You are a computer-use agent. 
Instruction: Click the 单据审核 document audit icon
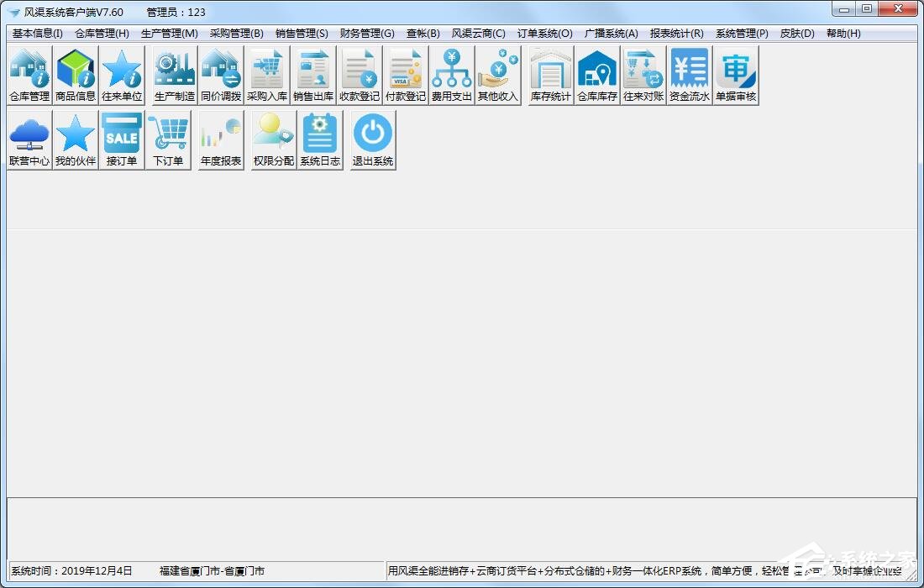click(x=736, y=76)
